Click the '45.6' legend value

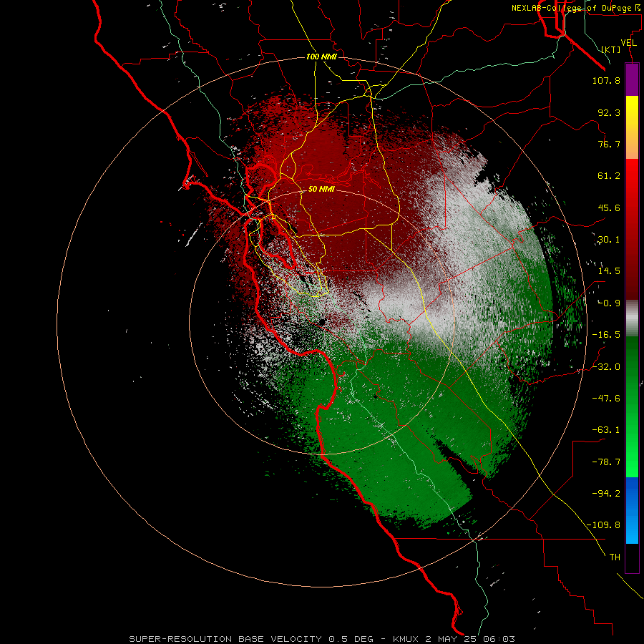pyautogui.click(x=609, y=208)
